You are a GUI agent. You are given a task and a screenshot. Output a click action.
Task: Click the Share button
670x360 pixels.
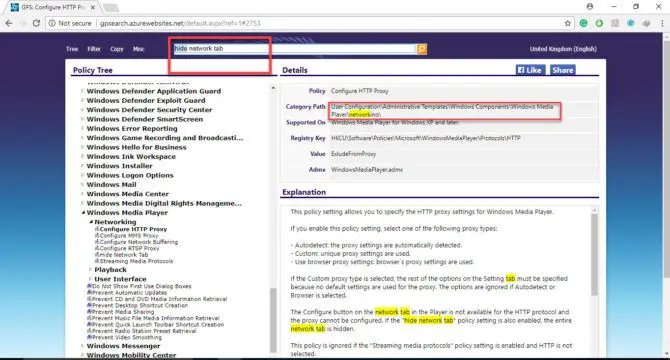[562, 70]
